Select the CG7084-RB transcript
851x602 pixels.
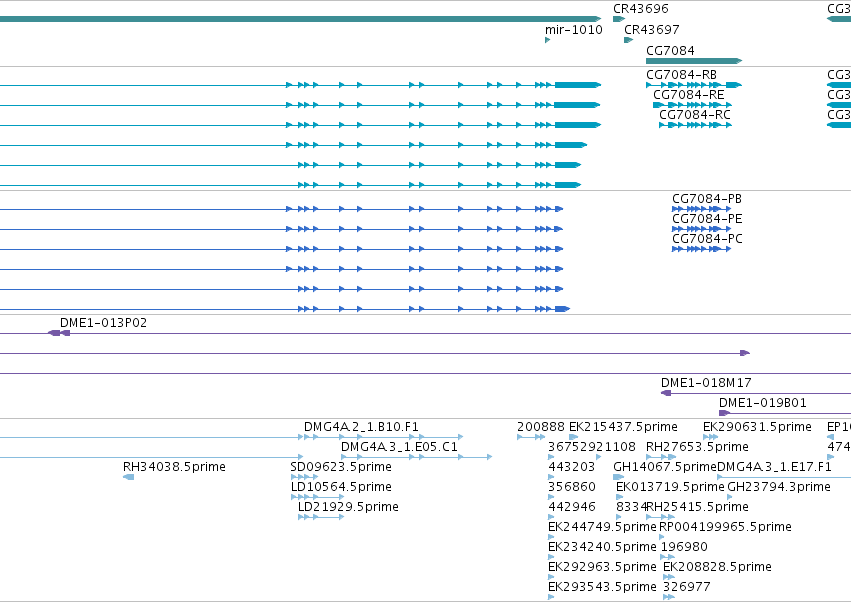(x=694, y=85)
